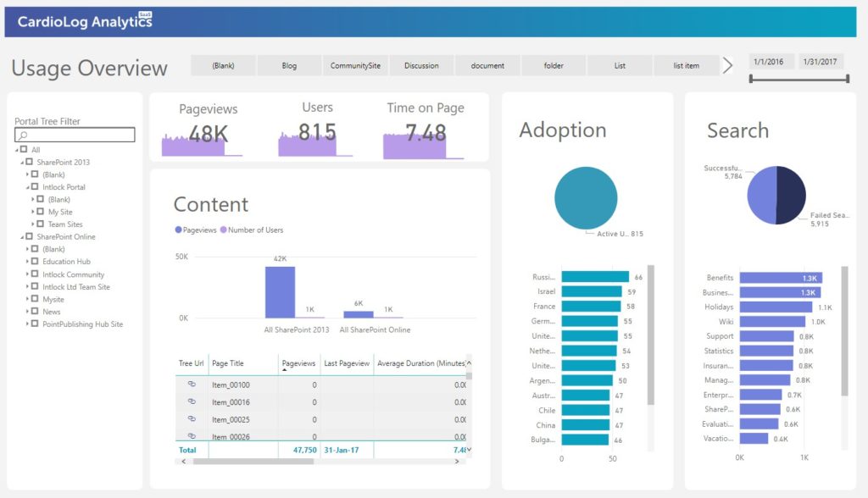
Task: Select the list item slicer button
Action: click(x=687, y=65)
